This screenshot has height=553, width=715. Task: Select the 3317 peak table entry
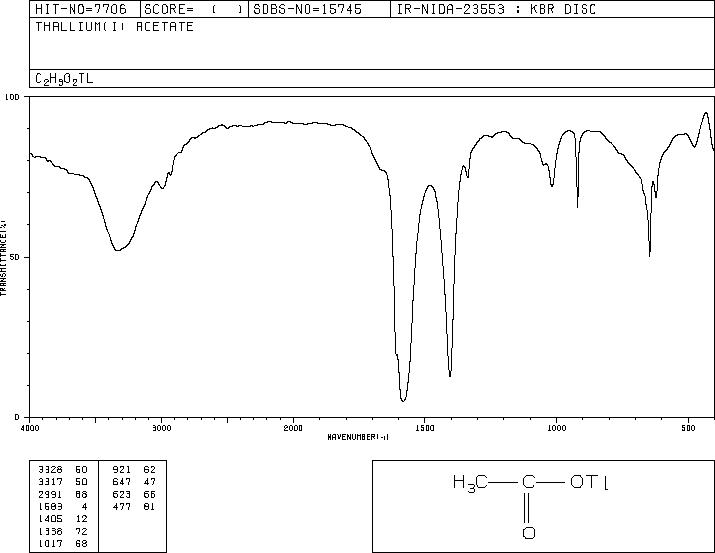click(x=63, y=481)
